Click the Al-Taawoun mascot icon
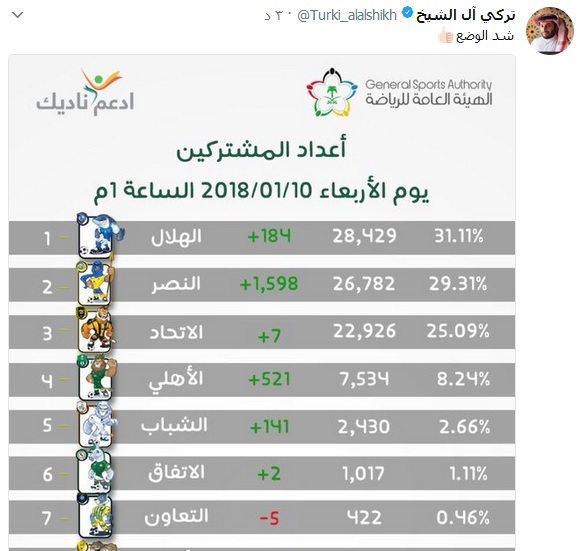Viewport: 585px width, 551px height. click(95, 516)
